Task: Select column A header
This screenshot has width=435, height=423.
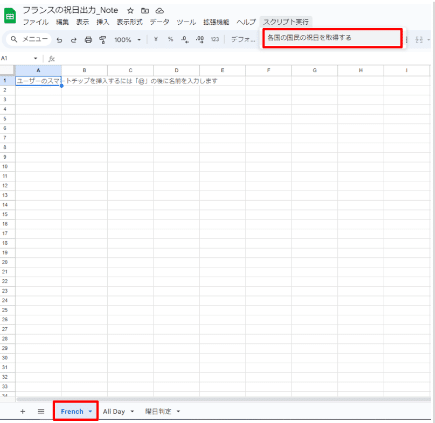Action: (x=38, y=70)
